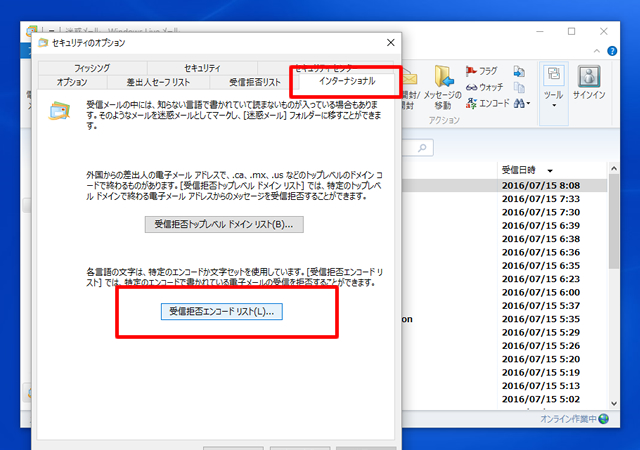Screen dimensions: 640x450
Task: Click the オンライン作業中 status text
Action: point(568,419)
